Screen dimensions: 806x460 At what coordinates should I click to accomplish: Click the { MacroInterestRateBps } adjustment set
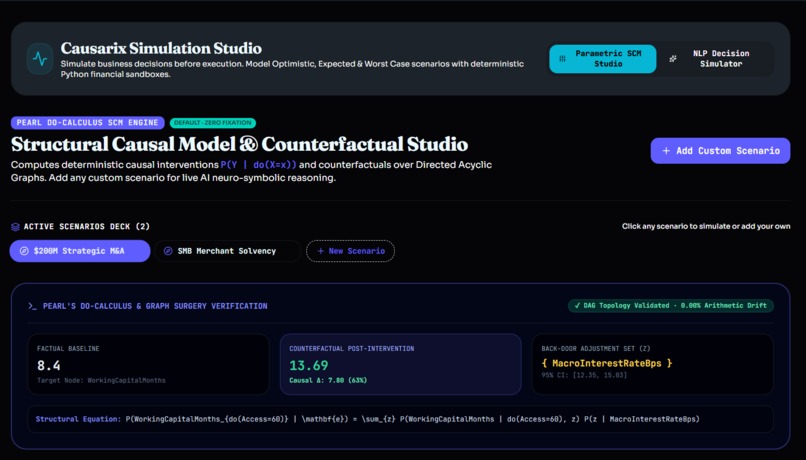pos(607,363)
